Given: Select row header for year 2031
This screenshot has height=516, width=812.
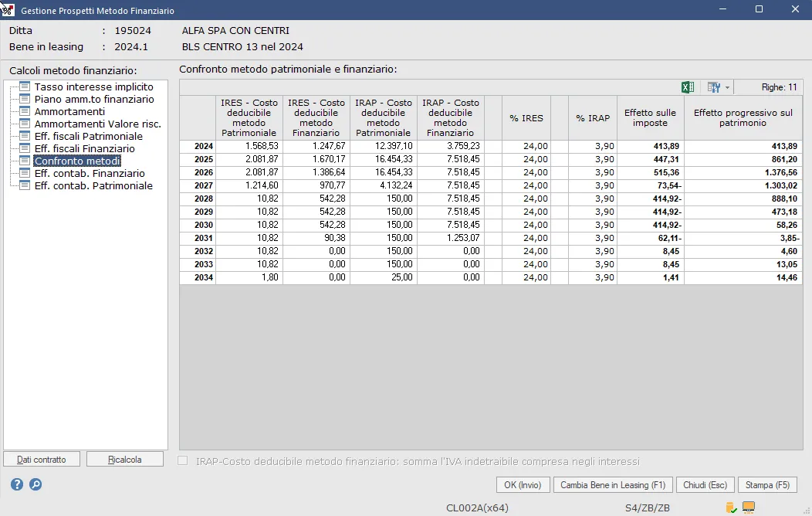Looking at the screenshot, I should (198, 238).
